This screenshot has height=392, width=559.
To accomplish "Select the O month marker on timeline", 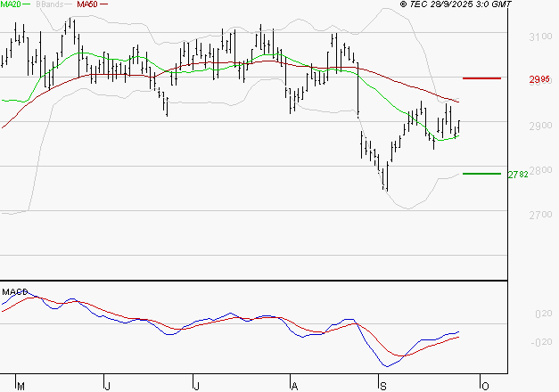I will pos(483,386).
